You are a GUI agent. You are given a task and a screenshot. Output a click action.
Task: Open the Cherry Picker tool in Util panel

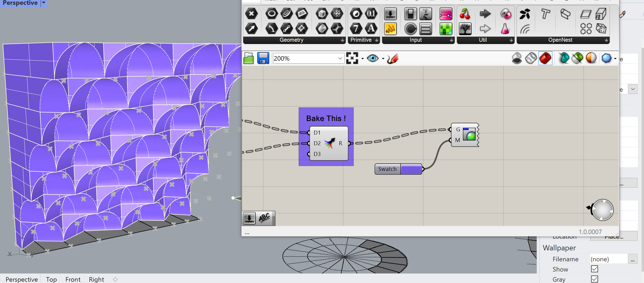click(x=465, y=14)
